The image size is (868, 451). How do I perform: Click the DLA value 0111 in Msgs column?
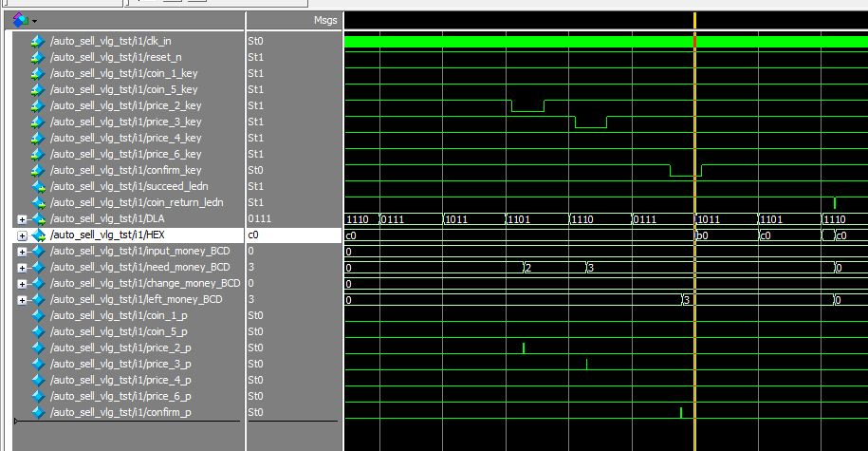(260, 218)
